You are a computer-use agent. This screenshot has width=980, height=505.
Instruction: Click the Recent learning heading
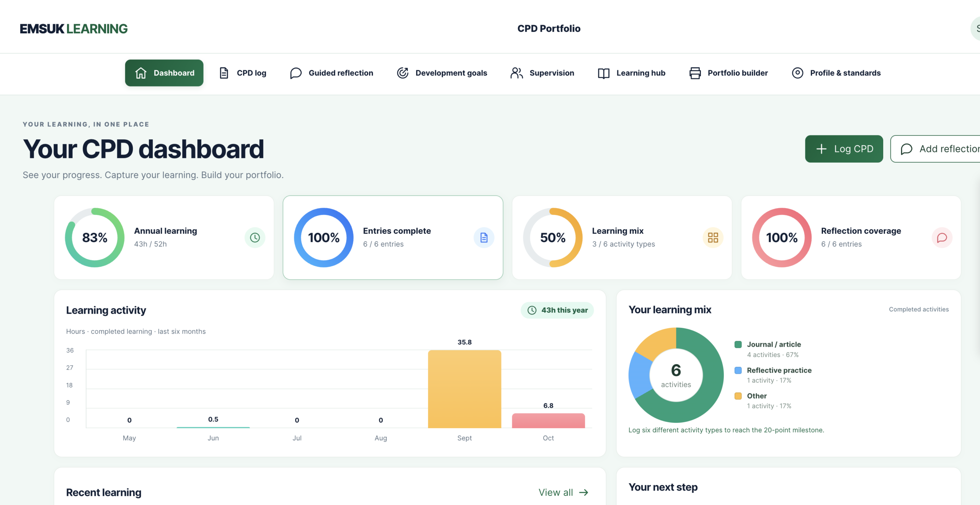(104, 492)
